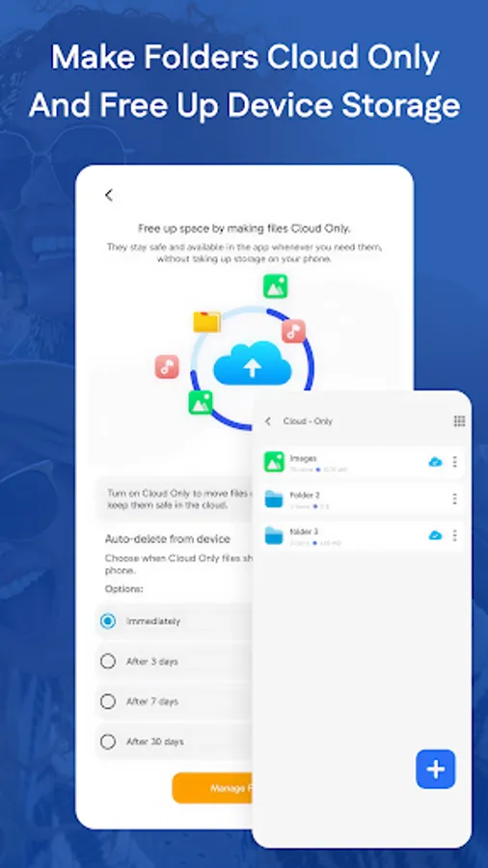
Task: Open the Images folder icon
Action: tap(274, 462)
